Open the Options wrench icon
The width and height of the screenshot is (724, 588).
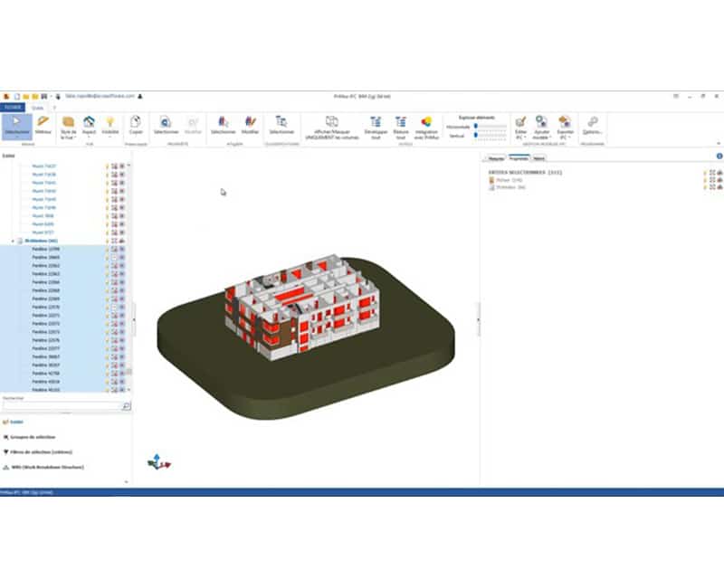coord(592,125)
